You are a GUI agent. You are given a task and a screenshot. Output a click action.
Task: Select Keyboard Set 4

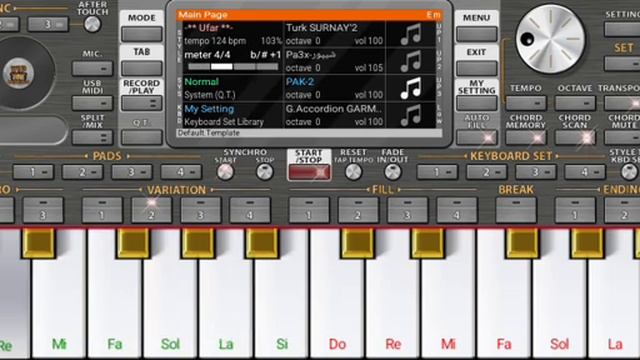(584, 172)
